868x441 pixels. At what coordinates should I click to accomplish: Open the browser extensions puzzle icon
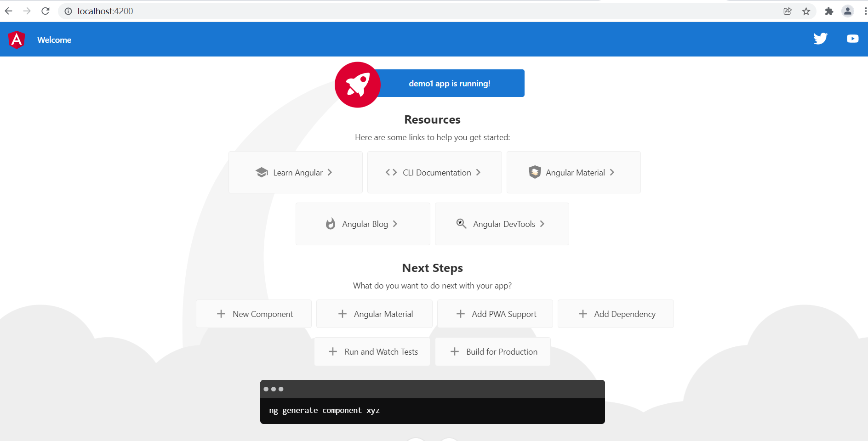tap(829, 11)
